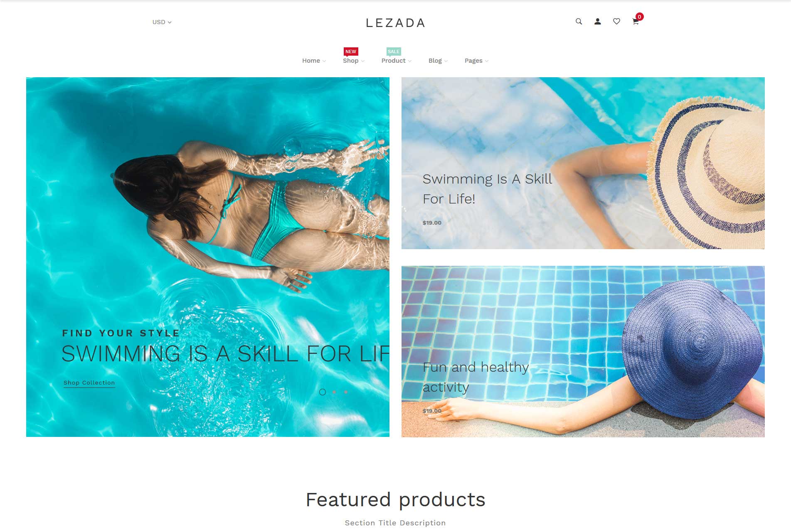The height and width of the screenshot is (532, 791).
Task: Open the USD currency dropdown
Action: pyautogui.click(x=162, y=22)
